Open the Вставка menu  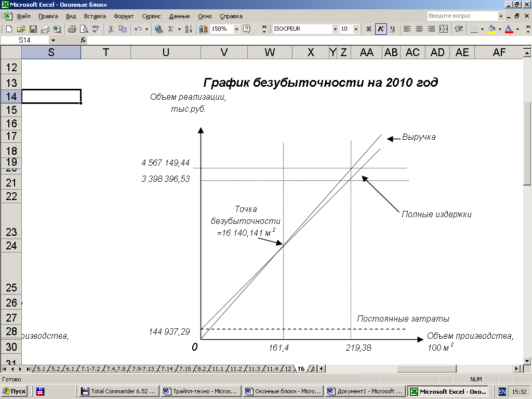(x=95, y=16)
